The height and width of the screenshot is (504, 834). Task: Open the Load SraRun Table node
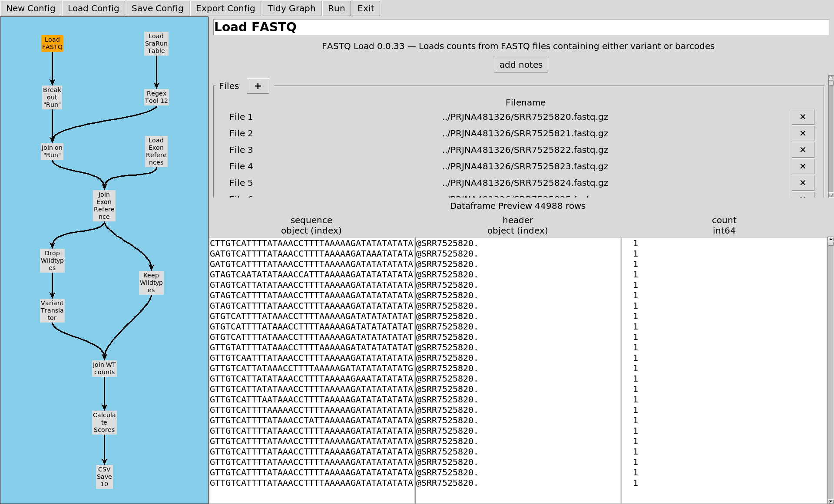pyautogui.click(x=156, y=43)
